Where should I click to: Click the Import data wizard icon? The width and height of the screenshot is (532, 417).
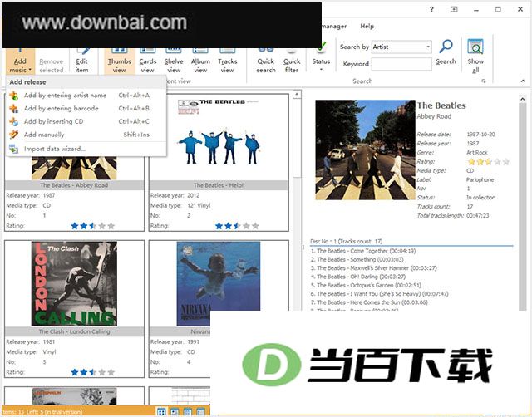pyautogui.click(x=14, y=149)
